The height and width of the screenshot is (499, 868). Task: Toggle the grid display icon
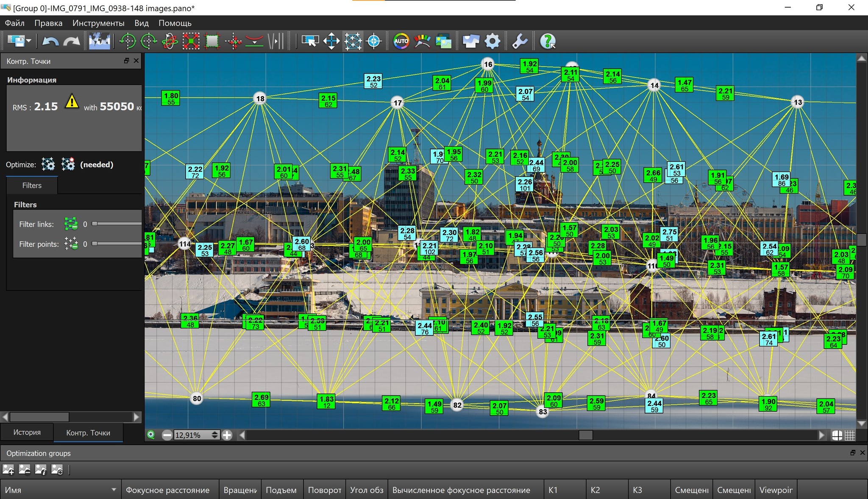[x=850, y=435]
